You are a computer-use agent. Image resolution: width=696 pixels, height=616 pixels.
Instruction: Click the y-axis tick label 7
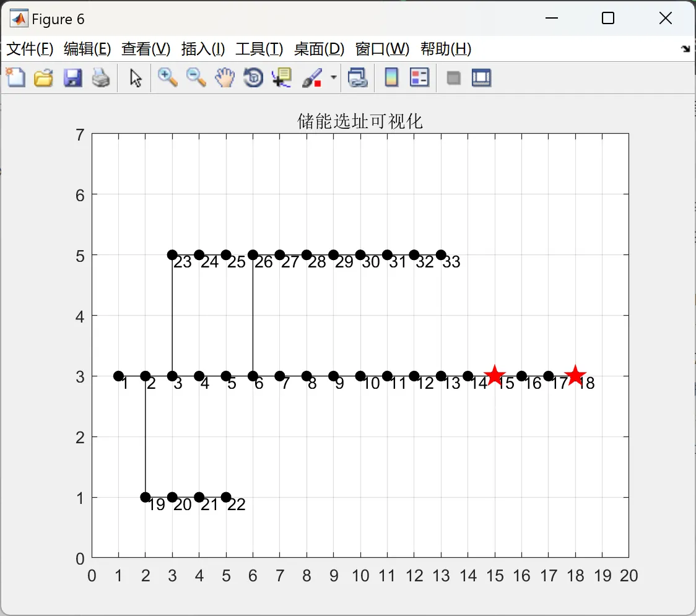[x=80, y=134]
